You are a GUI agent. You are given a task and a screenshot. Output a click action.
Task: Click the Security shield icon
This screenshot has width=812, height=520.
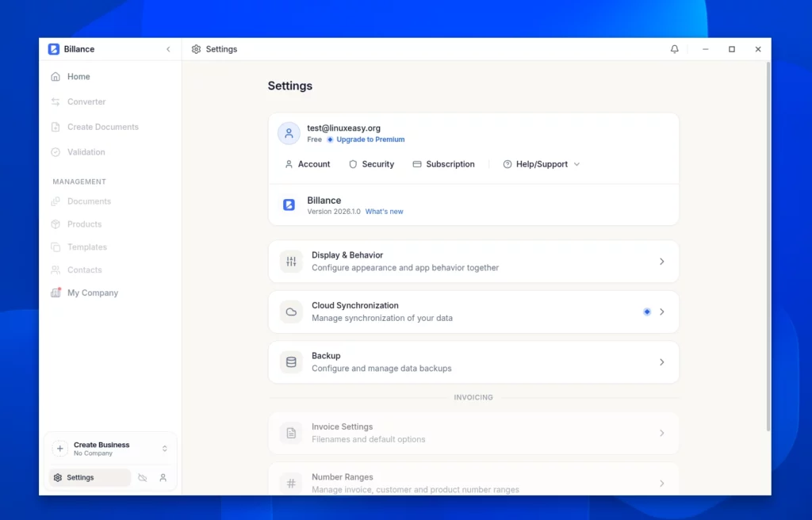click(353, 164)
